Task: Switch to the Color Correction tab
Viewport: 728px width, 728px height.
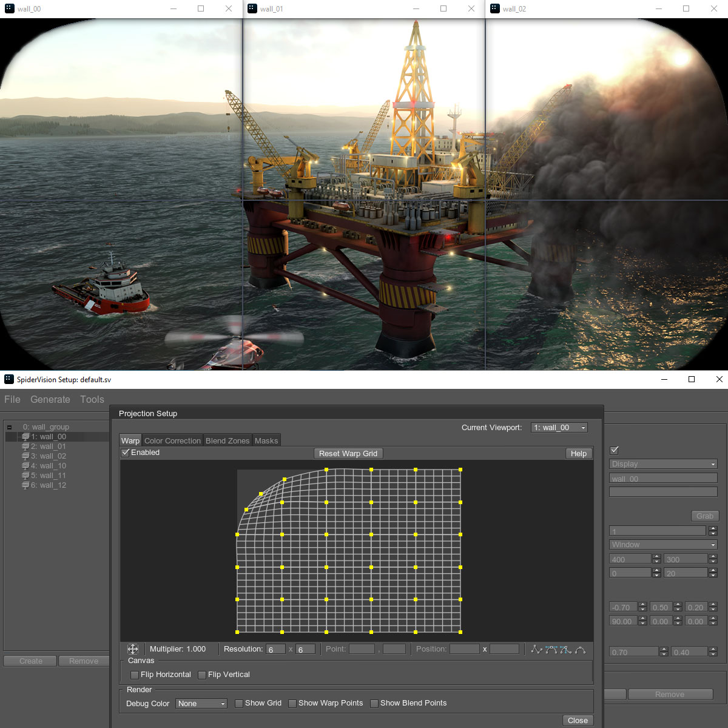Action: coord(172,441)
